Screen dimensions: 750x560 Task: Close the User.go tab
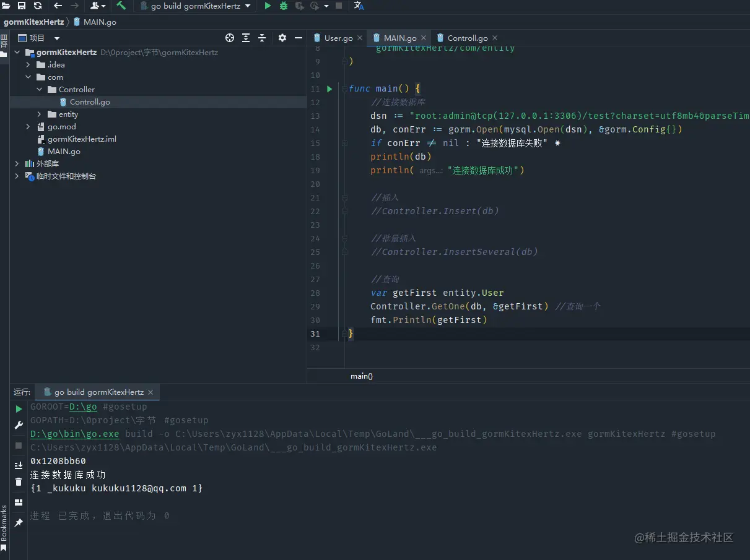click(360, 38)
